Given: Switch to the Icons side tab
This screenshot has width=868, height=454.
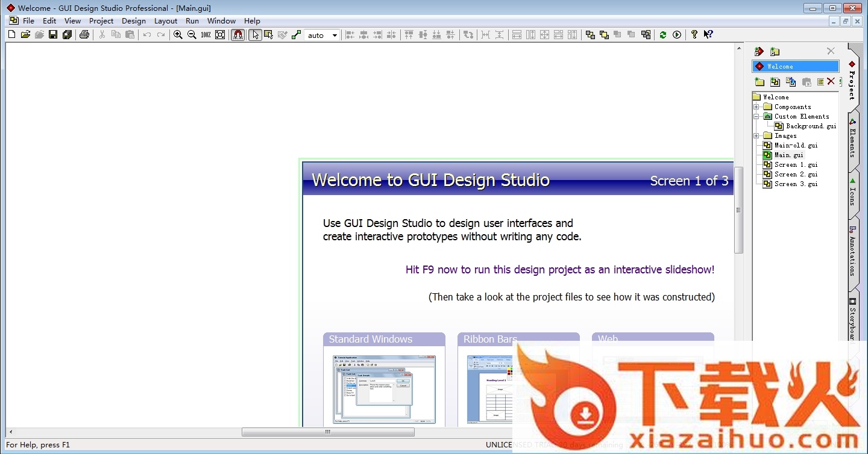Looking at the screenshot, I should [x=852, y=191].
